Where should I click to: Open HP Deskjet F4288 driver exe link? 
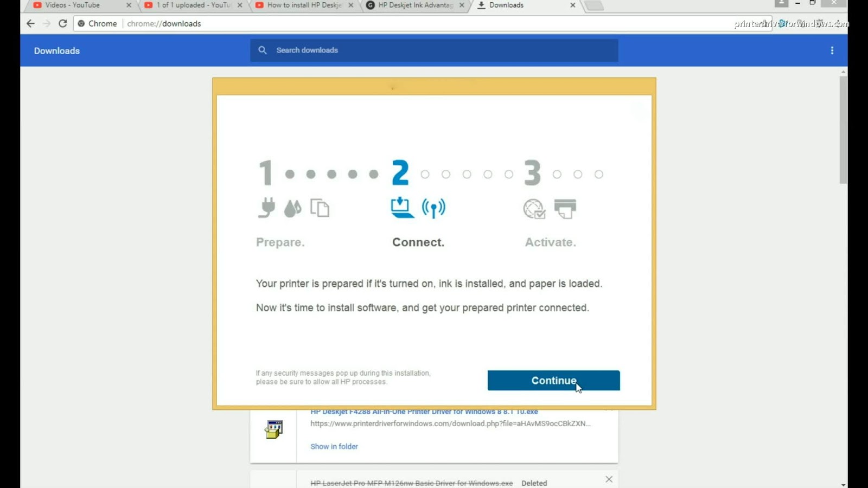(424, 412)
